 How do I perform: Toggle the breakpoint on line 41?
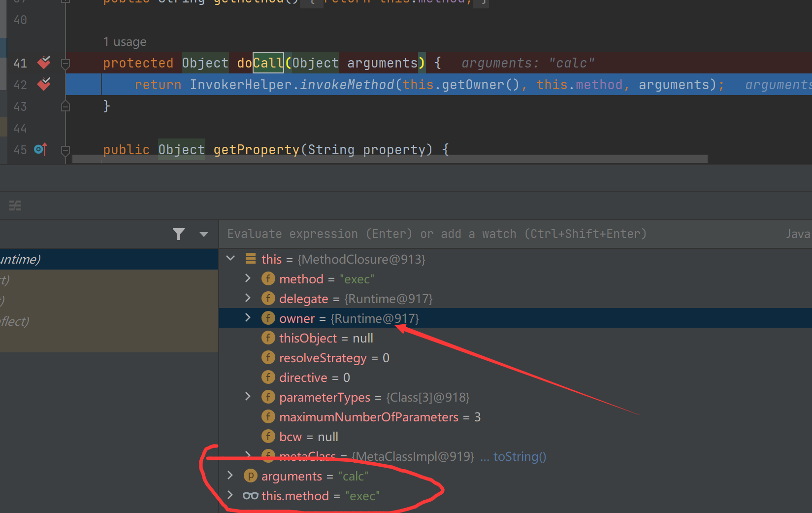[44, 63]
